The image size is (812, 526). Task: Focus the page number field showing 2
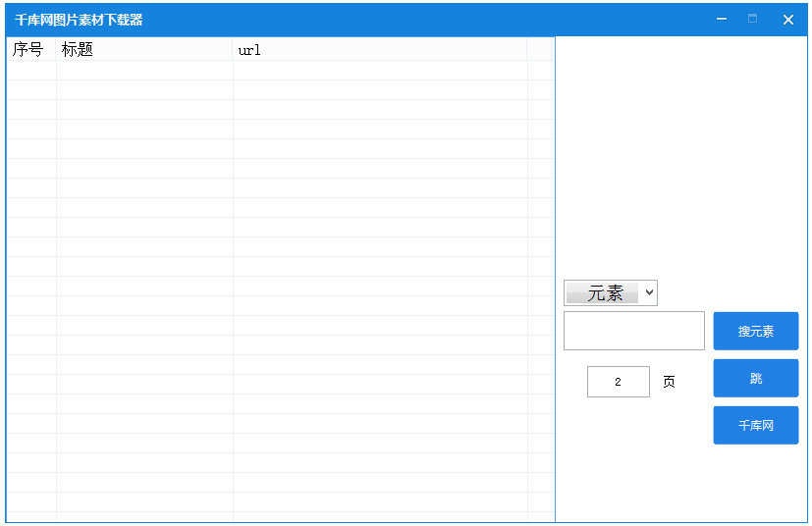click(x=619, y=382)
